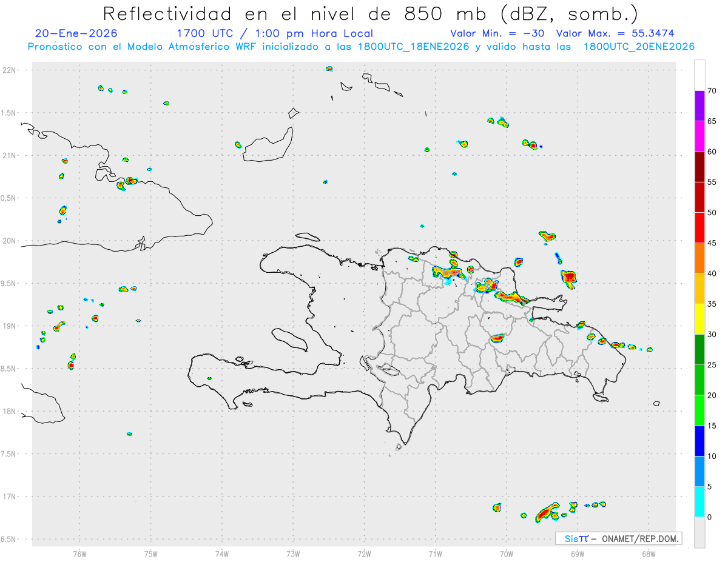Pick the dark red 55–60 dBZ colorbar segment

(699, 167)
